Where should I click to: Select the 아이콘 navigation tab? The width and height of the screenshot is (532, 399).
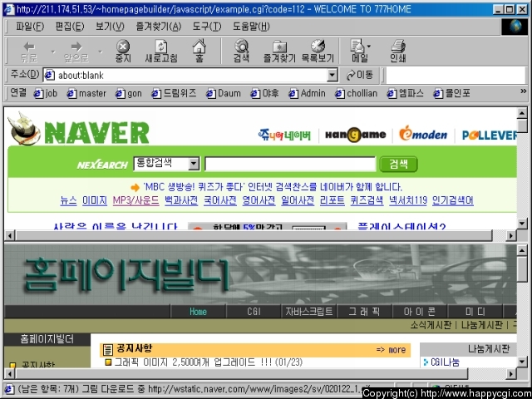pyautogui.click(x=420, y=312)
